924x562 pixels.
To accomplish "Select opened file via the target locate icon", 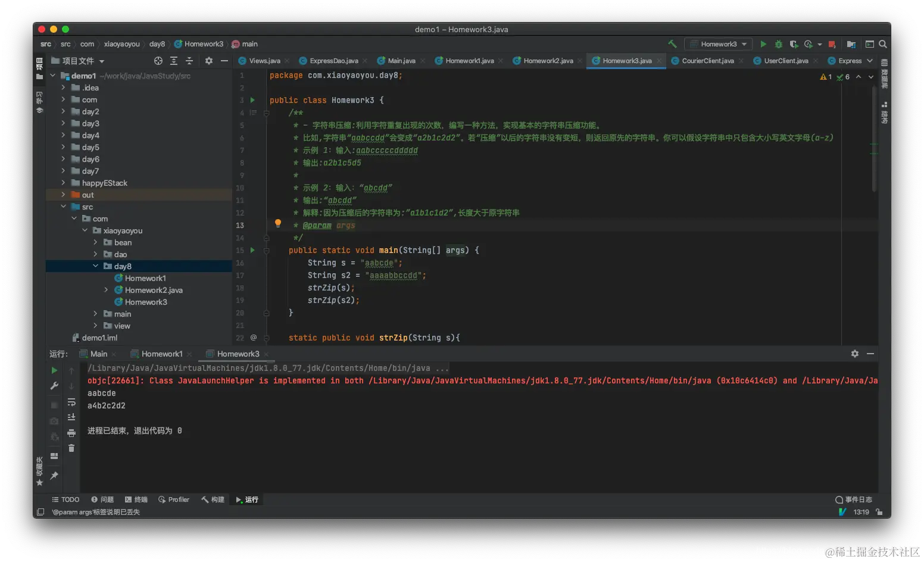I will coord(158,61).
